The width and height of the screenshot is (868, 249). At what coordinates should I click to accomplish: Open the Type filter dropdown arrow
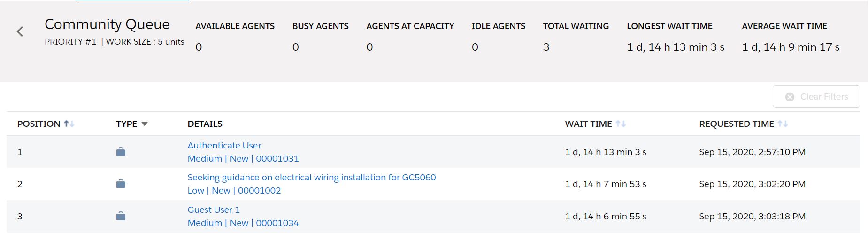click(x=145, y=124)
